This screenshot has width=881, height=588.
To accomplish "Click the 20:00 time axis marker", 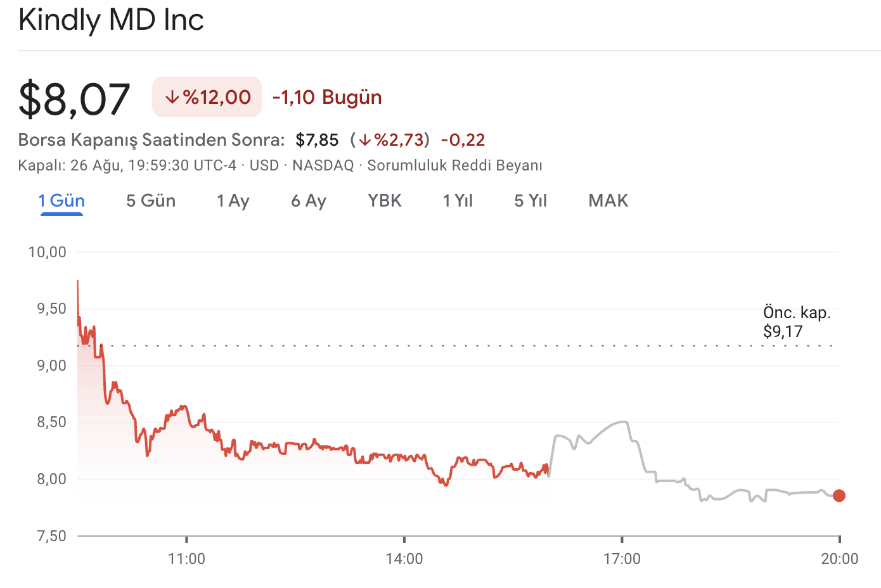I will [x=839, y=558].
